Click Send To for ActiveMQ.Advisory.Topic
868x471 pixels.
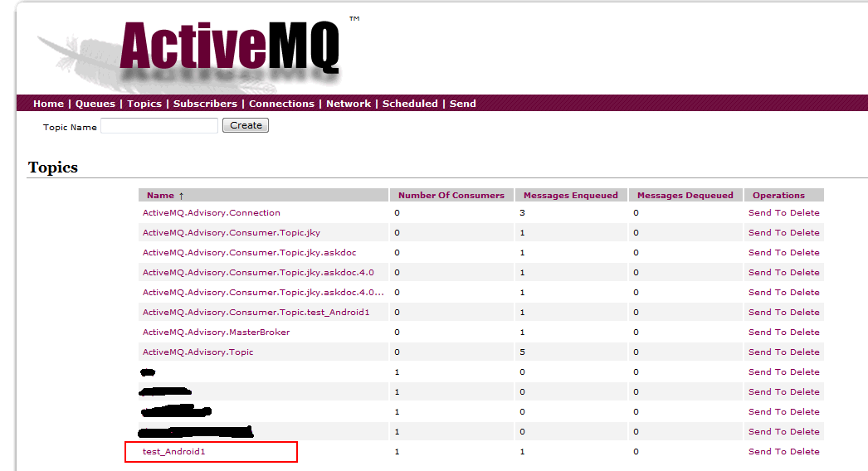(x=767, y=352)
